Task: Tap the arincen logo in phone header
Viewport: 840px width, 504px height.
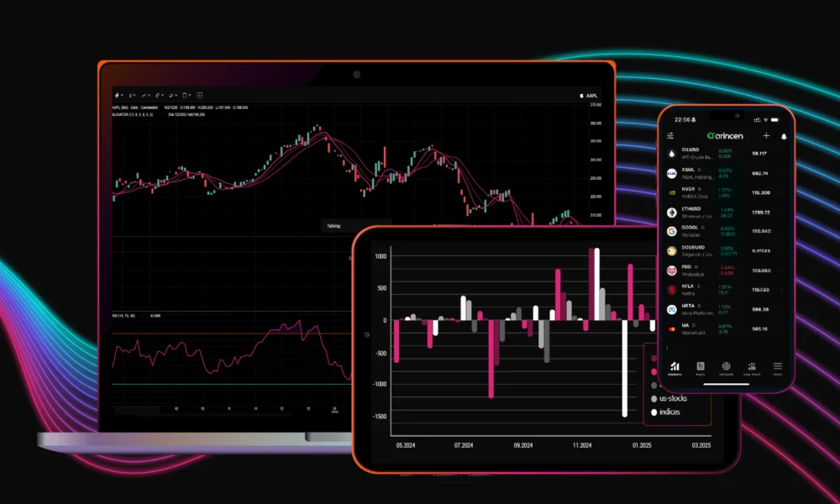Action: pyautogui.click(x=725, y=136)
